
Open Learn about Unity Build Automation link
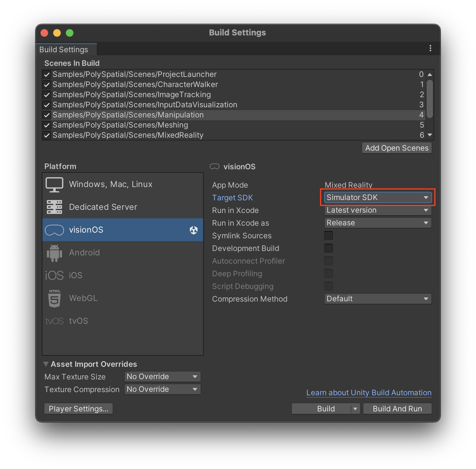369,393
